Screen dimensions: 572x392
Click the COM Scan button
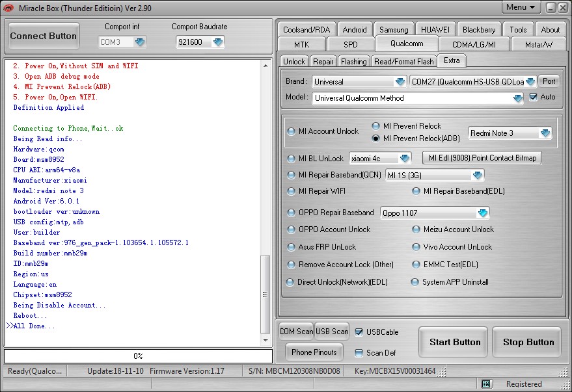[296, 332]
